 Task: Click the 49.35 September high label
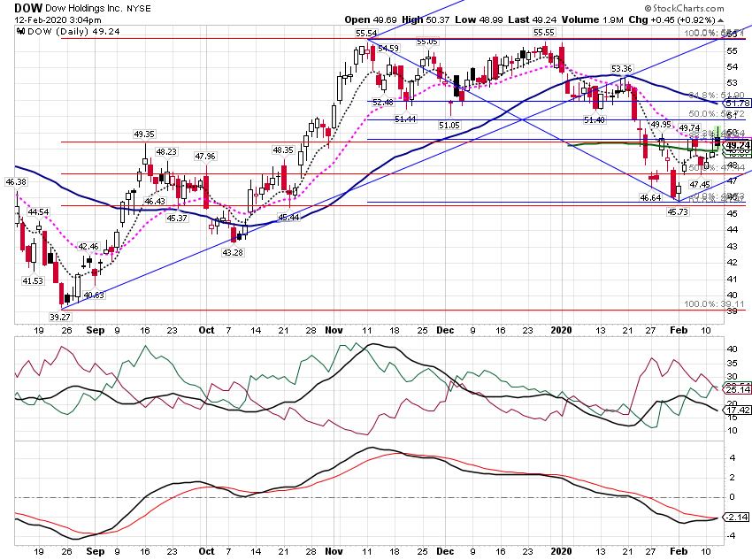click(x=144, y=134)
